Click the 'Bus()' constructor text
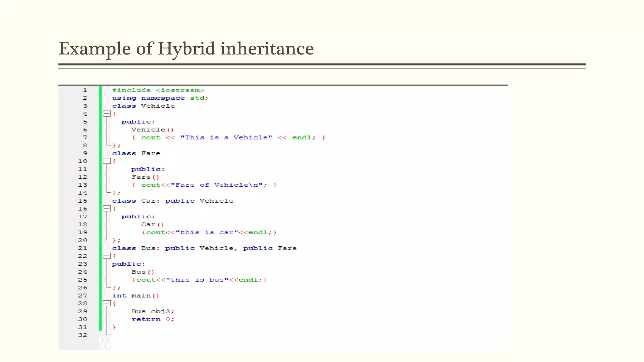The width and height of the screenshot is (644, 362). click(143, 272)
